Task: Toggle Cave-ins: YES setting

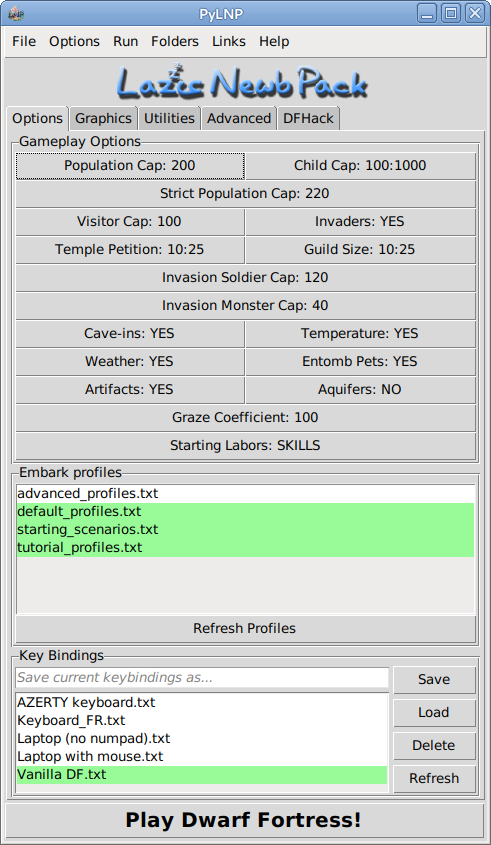Action: pyautogui.click(x=129, y=334)
